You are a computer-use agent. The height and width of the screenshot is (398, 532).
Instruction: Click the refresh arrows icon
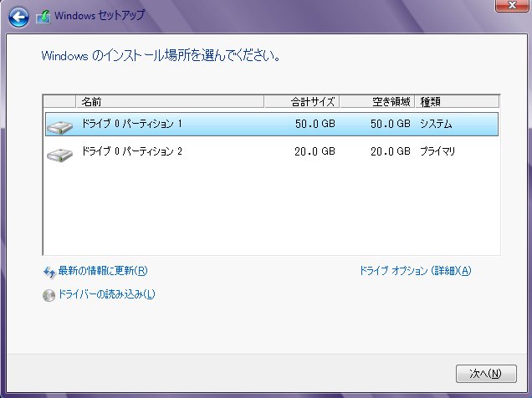49,273
